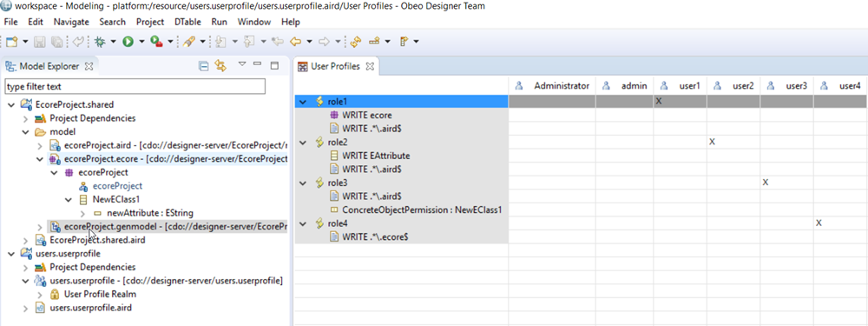
Task: Click the Run External Tools icon
Action: pyautogui.click(x=156, y=41)
